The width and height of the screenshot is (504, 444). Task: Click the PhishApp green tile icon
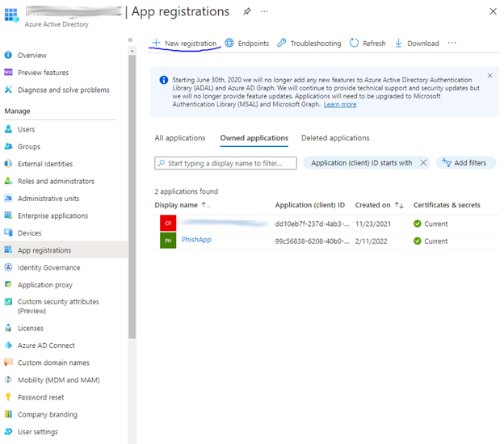pos(168,241)
